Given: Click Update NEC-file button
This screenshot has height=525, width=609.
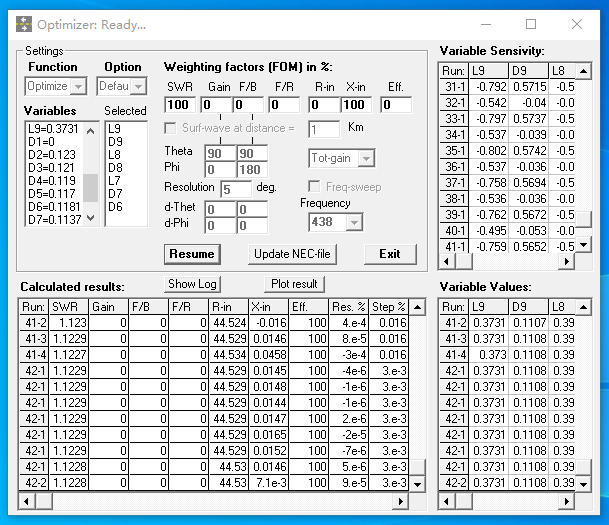Looking at the screenshot, I should coord(292,254).
